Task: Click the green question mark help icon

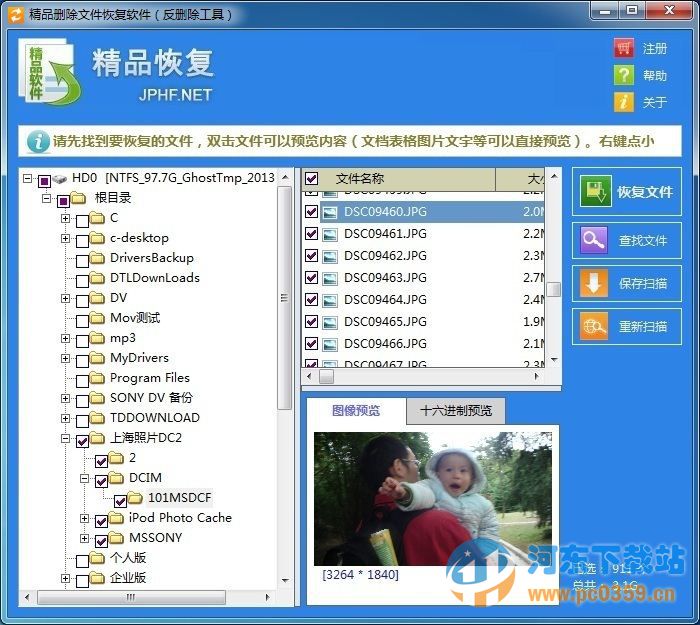Action: (624, 75)
